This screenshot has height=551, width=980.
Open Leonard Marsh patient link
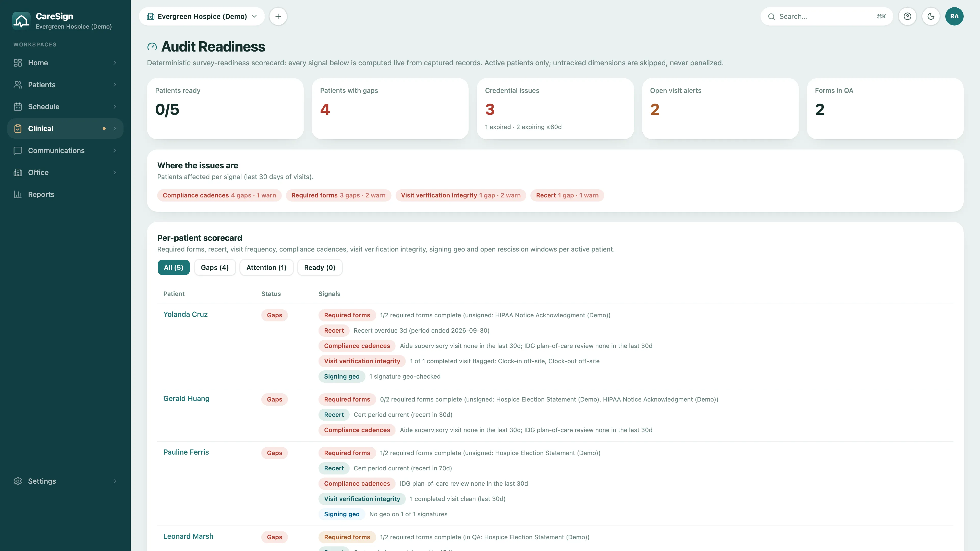point(188,536)
